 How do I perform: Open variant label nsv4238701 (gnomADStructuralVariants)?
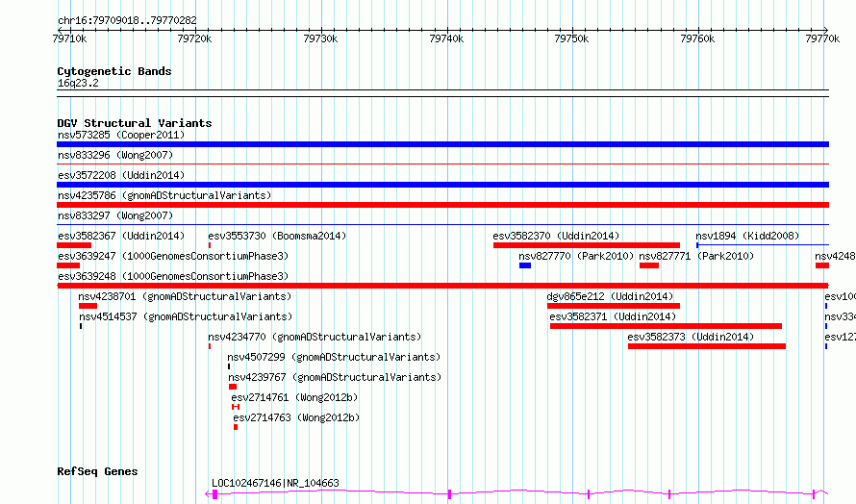point(185,296)
